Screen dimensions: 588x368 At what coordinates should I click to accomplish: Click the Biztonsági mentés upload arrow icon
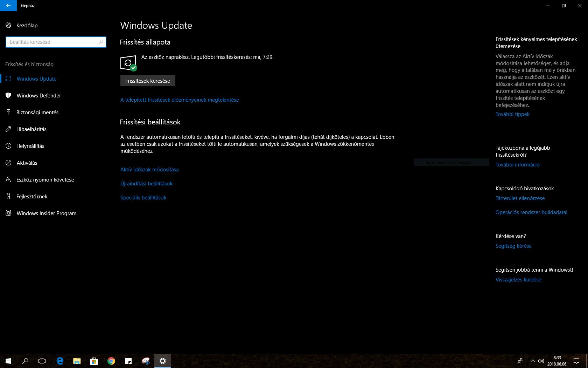[x=8, y=113]
